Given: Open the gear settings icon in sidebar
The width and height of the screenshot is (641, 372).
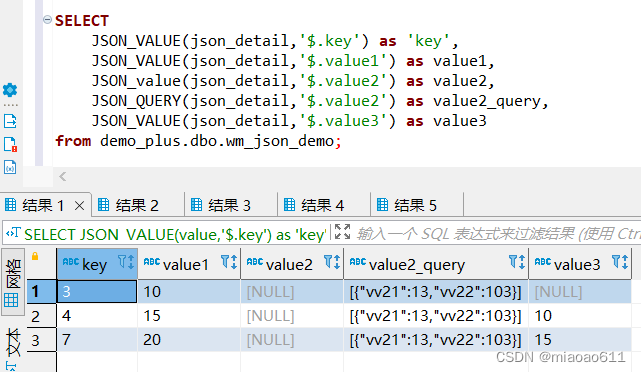Looking at the screenshot, I should [10, 90].
